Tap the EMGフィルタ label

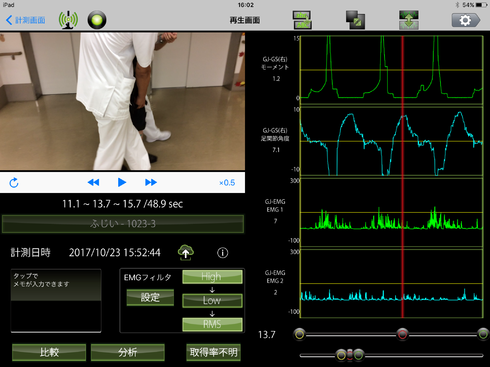(x=147, y=277)
